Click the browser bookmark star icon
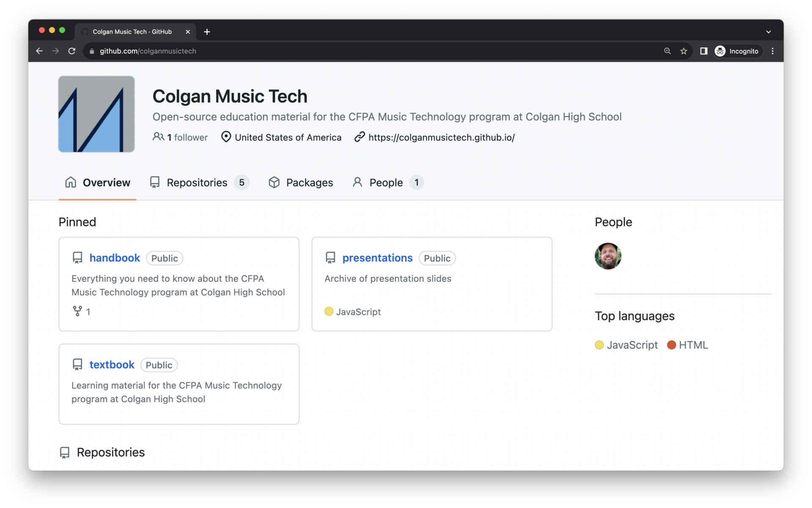 point(683,51)
